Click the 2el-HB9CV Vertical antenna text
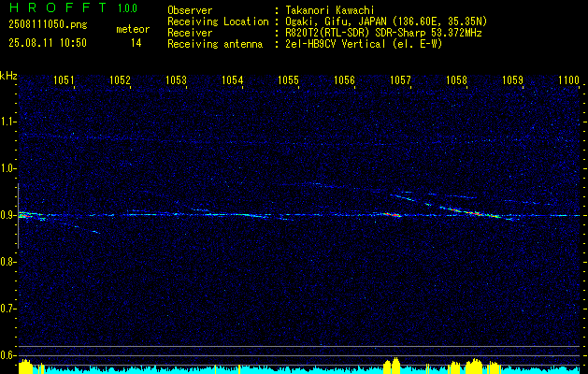The image size is (588, 374). [x=366, y=44]
